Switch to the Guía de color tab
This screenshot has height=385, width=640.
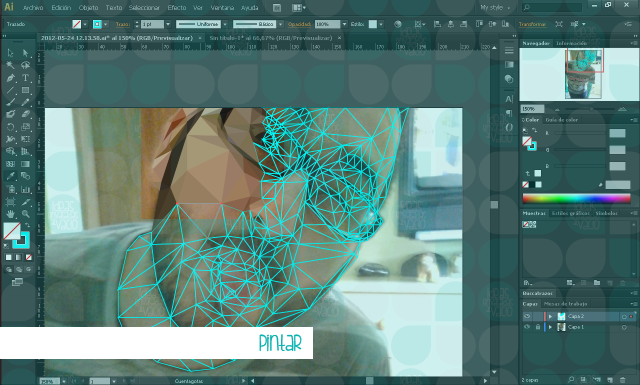(x=562, y=120)
